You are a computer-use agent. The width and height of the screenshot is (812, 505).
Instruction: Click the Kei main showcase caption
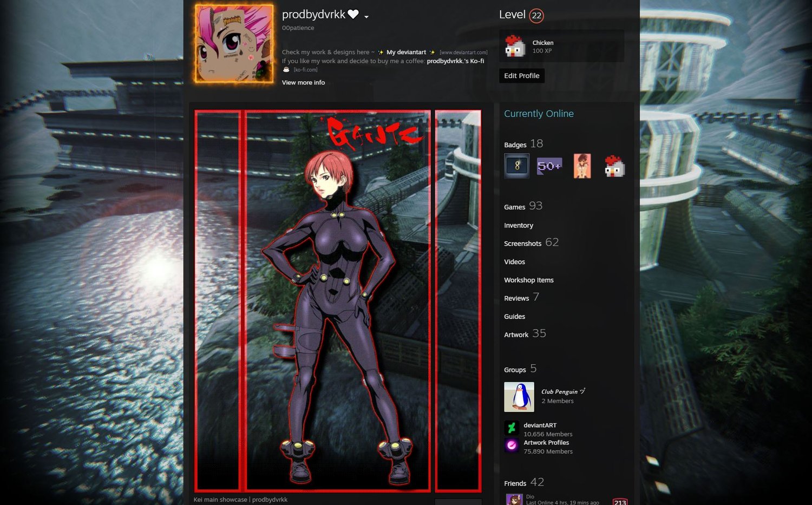pyautogui.click(x=240, y=500)
